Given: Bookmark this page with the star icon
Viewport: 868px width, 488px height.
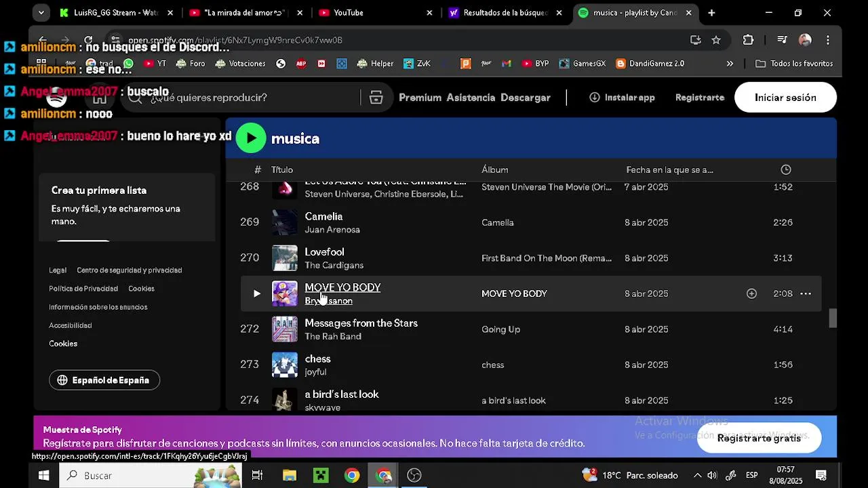Looking at the screenshot, I should coord(716,40).
